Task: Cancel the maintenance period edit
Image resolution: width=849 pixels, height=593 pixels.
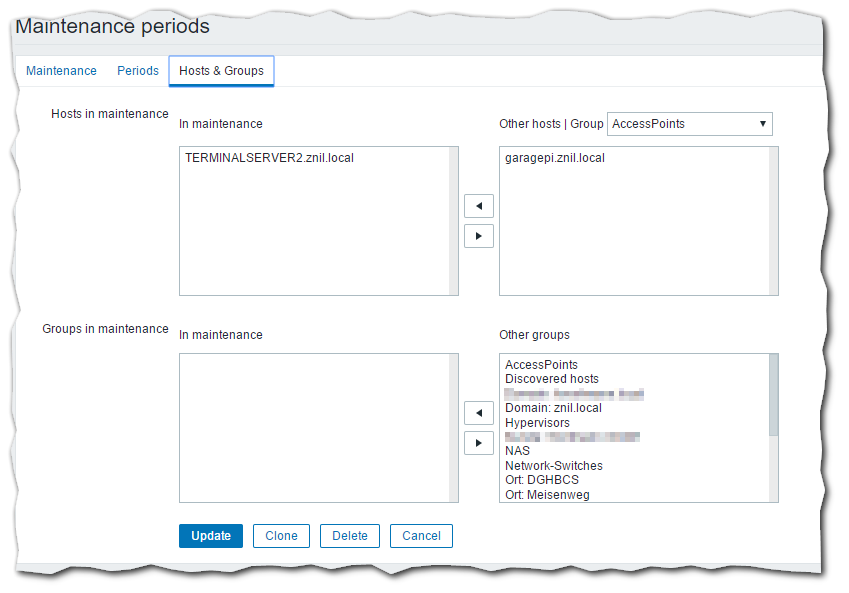Action: (x=421, y=536)
